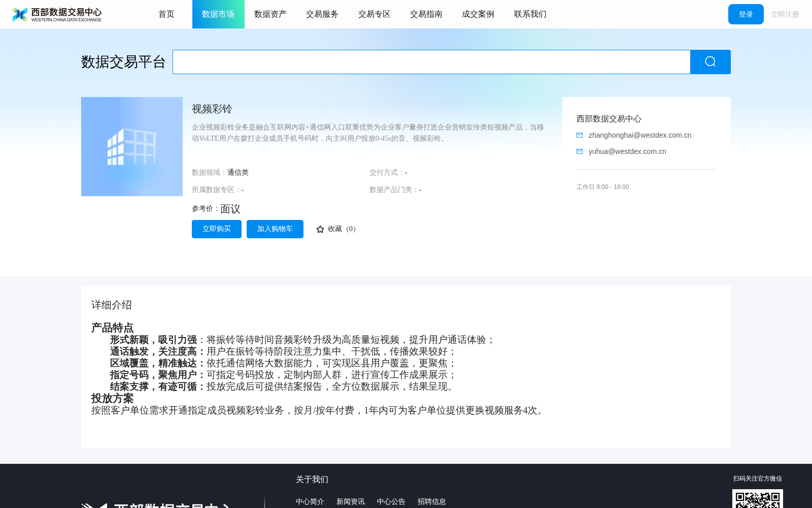Click the 面议 reference price text
Image resolution: width=812 pixels, height=508 pixels.
pyautogui.click(x=230, y=209)
